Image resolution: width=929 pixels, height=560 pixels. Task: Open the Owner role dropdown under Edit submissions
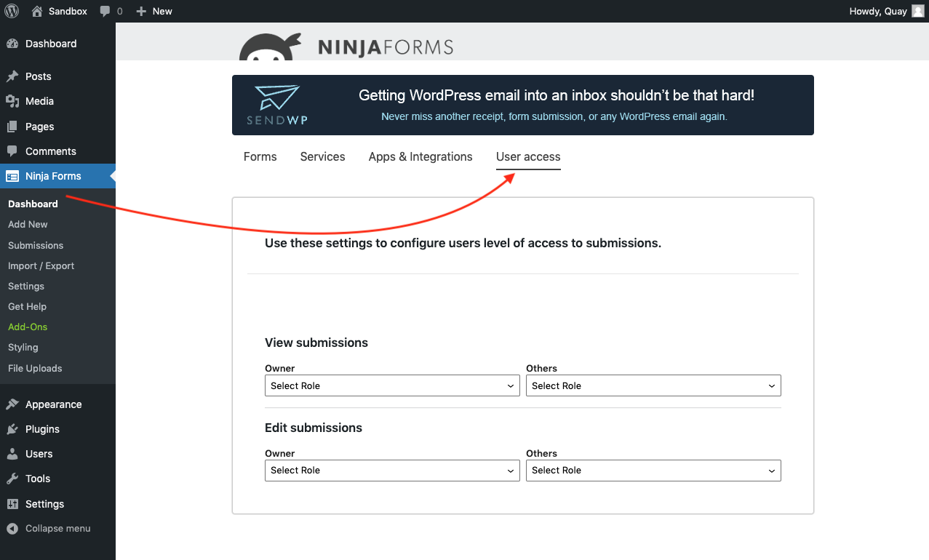(391, 470)
